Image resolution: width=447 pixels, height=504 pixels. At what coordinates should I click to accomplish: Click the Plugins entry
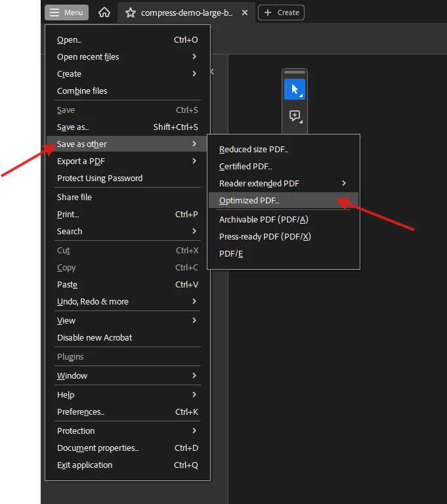127,356
